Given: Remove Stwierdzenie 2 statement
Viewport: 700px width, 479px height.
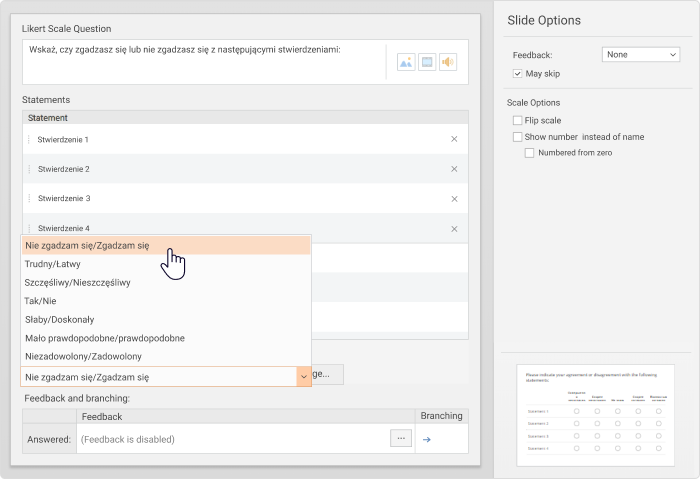Looking at the screenshot, I should (x=454, y=169).
